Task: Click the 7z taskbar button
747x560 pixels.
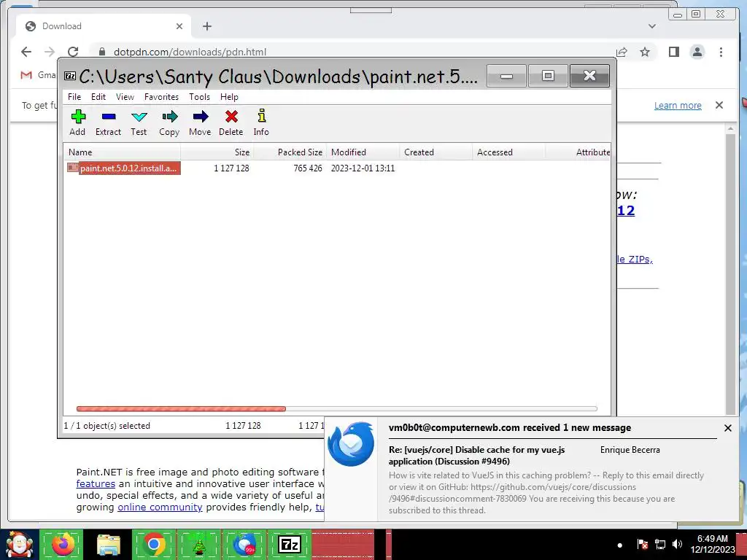Action: pyautogui.click(x=290, y=545)
